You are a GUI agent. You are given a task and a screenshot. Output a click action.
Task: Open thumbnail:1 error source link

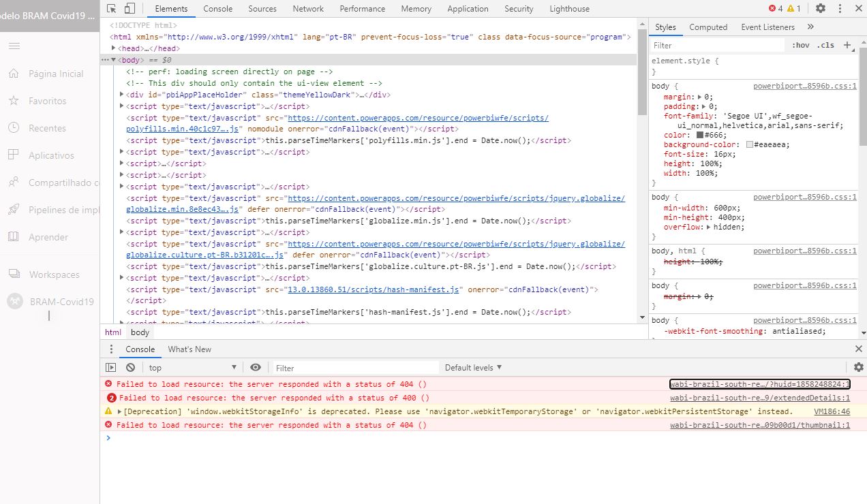[760, 425]
